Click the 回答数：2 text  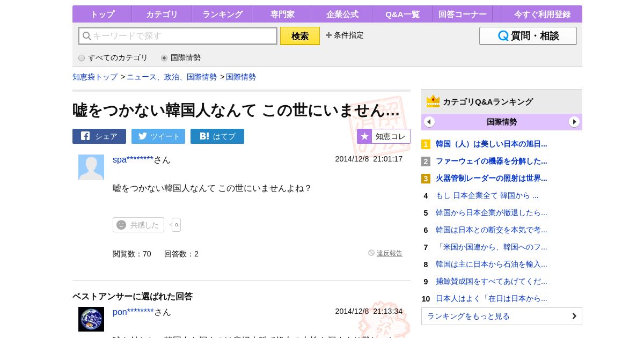(181, 254)
